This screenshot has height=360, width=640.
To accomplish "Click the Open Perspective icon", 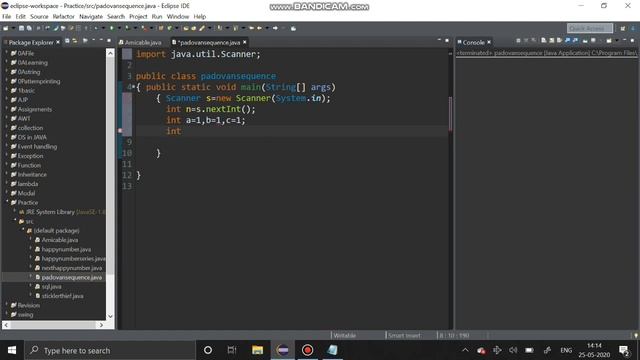I will coord(622,28).
